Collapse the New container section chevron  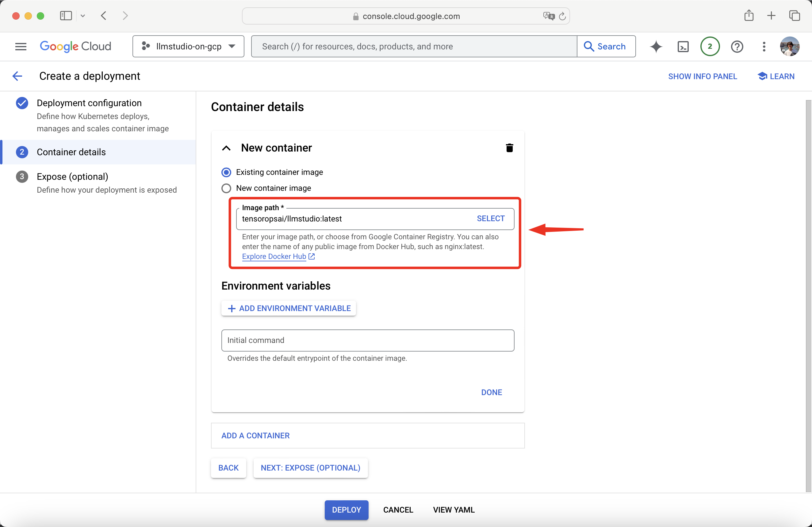226,148
